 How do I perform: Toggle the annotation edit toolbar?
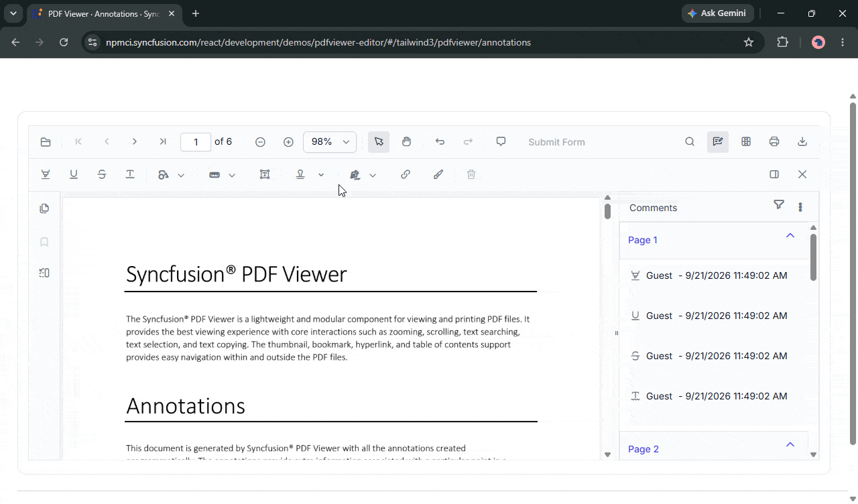tap(718, 142)
